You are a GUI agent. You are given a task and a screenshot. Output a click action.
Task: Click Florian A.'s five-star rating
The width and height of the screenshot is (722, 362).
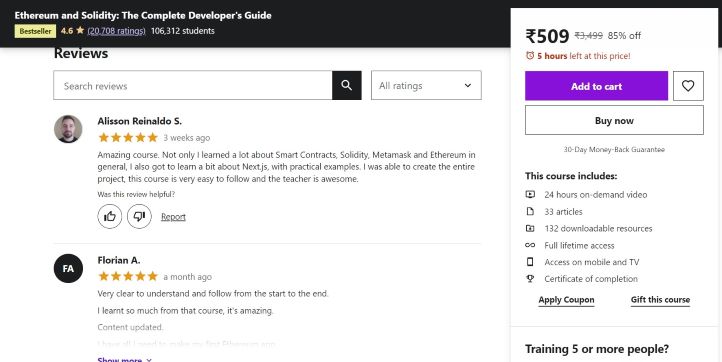[x=128, y=276]
